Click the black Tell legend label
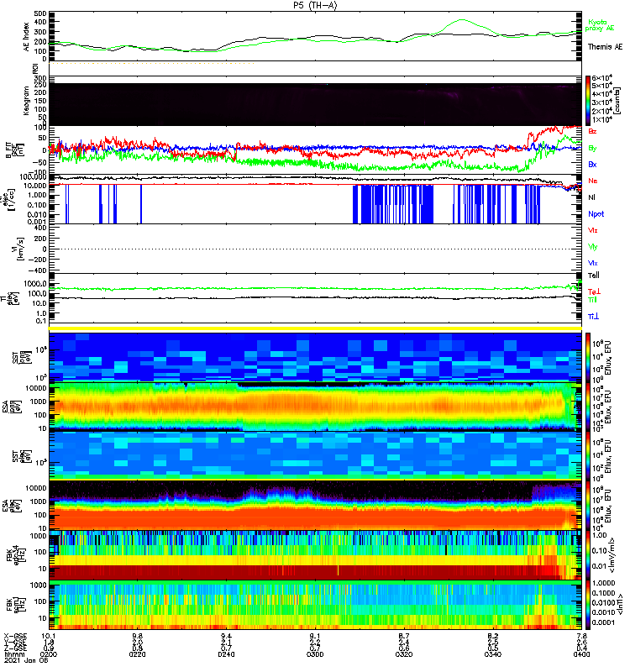 coord(594,276)
